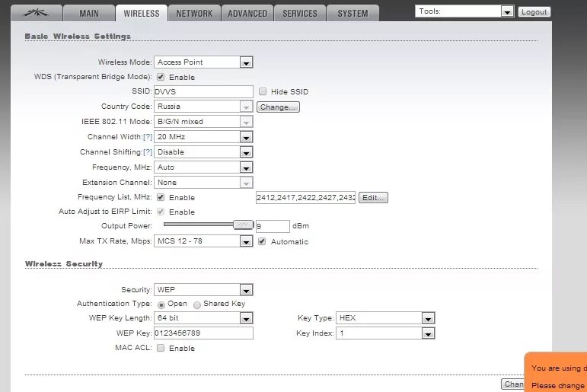Go to the ADVANCED tab

point(247,14)
